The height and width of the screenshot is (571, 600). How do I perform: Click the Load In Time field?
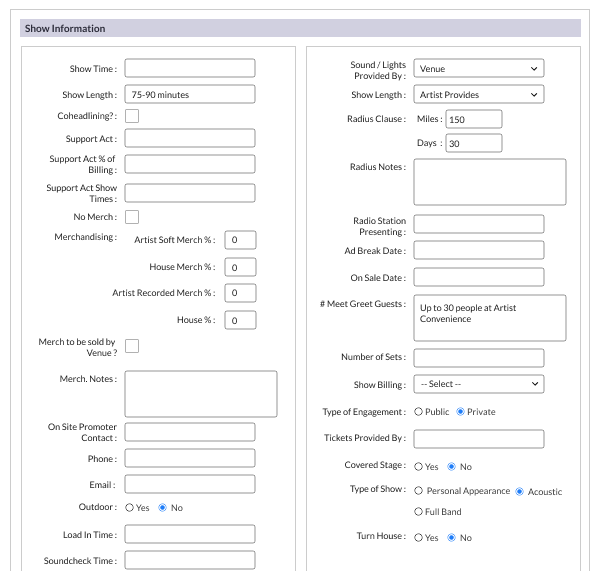tap(189, 535)
